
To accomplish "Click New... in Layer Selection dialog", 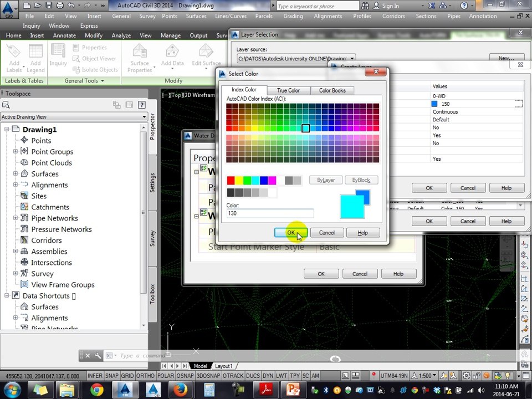I will [507, 58].
